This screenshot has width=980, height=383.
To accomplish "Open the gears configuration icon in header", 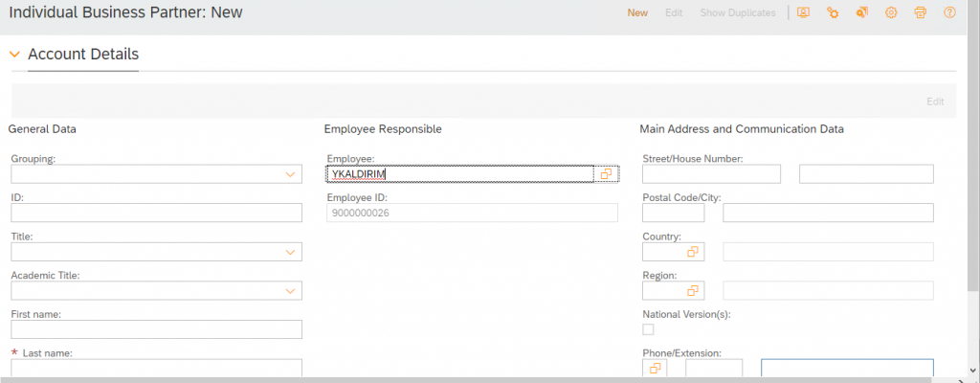I will click(833, 12).
